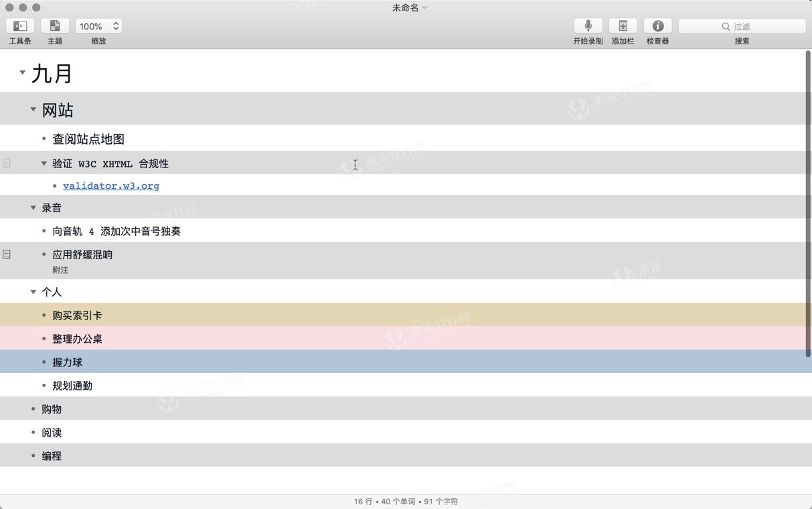
Task: Collapse the 验证 W3C XHTML 合规性 row
Action: point(44,163)
